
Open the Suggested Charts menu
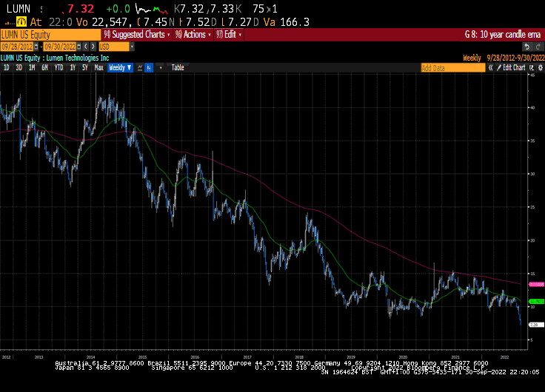coord(137,35)
